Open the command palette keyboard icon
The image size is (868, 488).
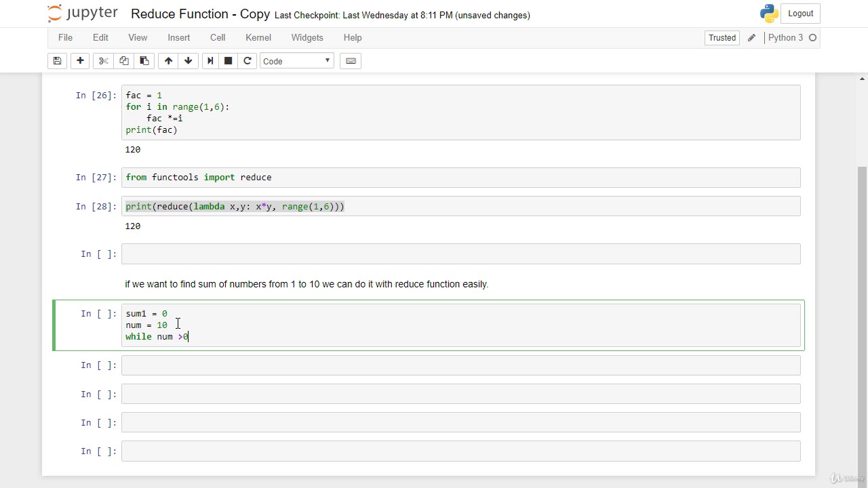pos(351,61)
